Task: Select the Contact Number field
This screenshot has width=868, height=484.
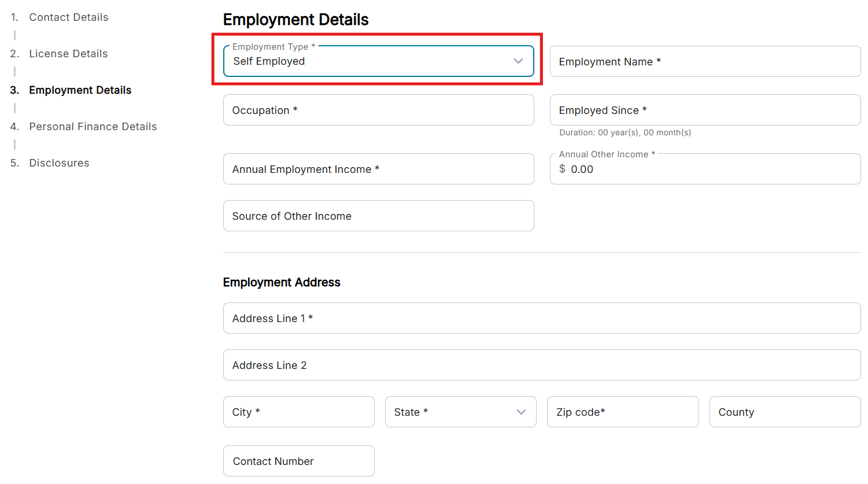Action: point(298,461)
